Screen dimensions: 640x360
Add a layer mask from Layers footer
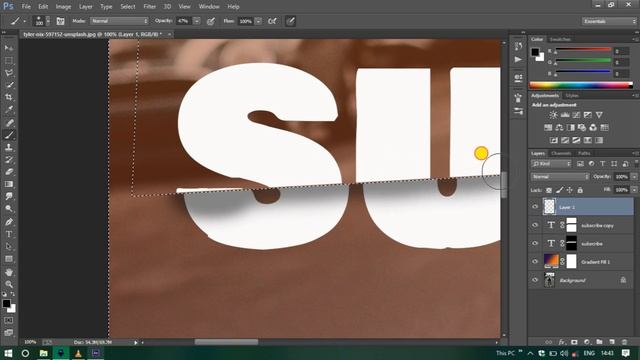point(574,342)
